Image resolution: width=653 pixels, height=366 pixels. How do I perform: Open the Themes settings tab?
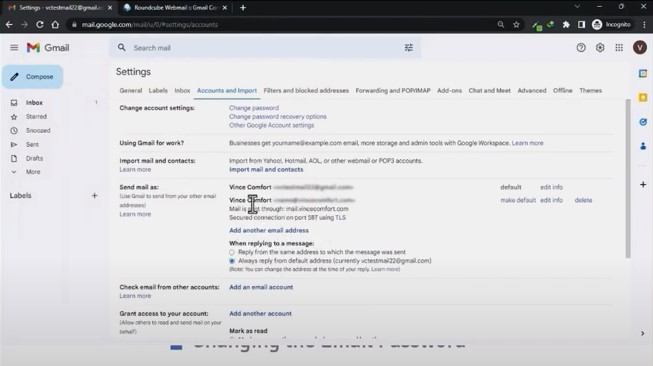[x=591, y=90]
